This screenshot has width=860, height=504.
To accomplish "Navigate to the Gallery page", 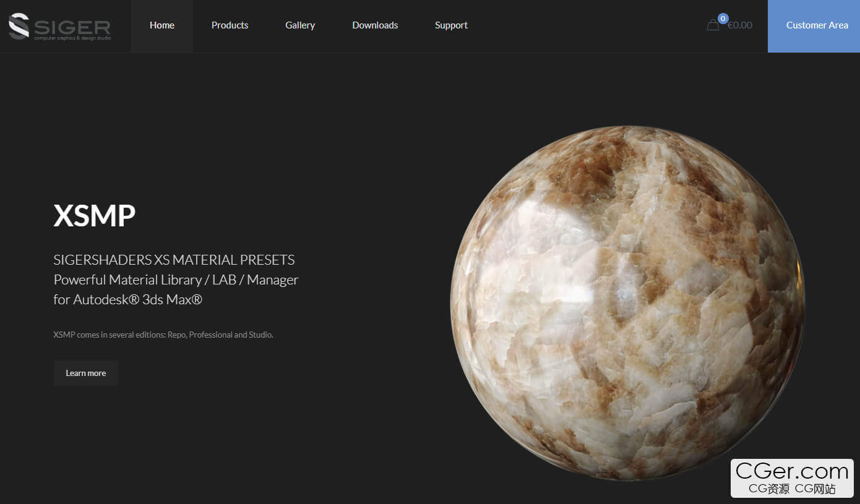I will click(x=300, y=25).
